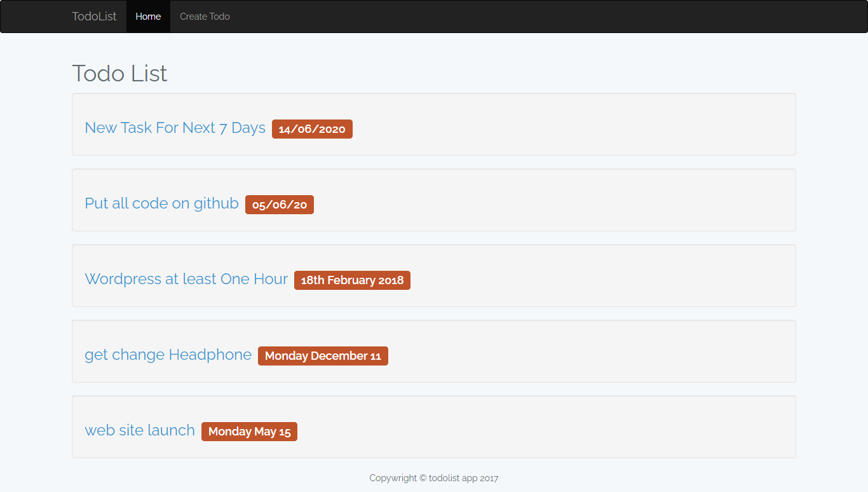The height and width of the screenshot is (492, 868).
Task: Select the '18th February 2018' date badge
Action: [x=352, y=280]
